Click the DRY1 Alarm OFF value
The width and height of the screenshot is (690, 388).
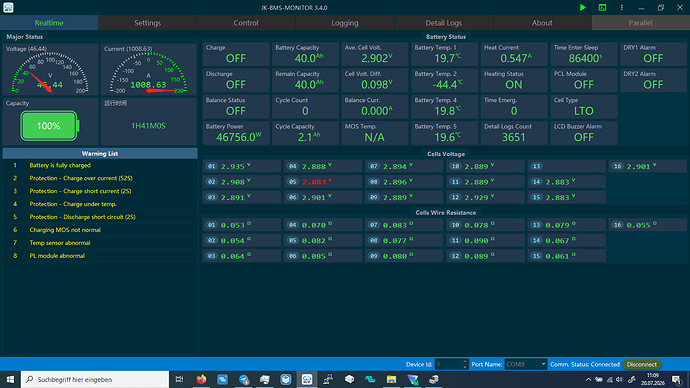click(653, 59)
